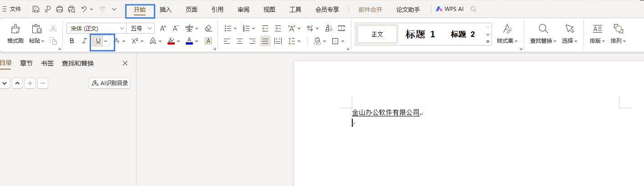Apply the 正文 style
Image resolution: width=644 pixels, height=186 pixels.
point(377,34)
